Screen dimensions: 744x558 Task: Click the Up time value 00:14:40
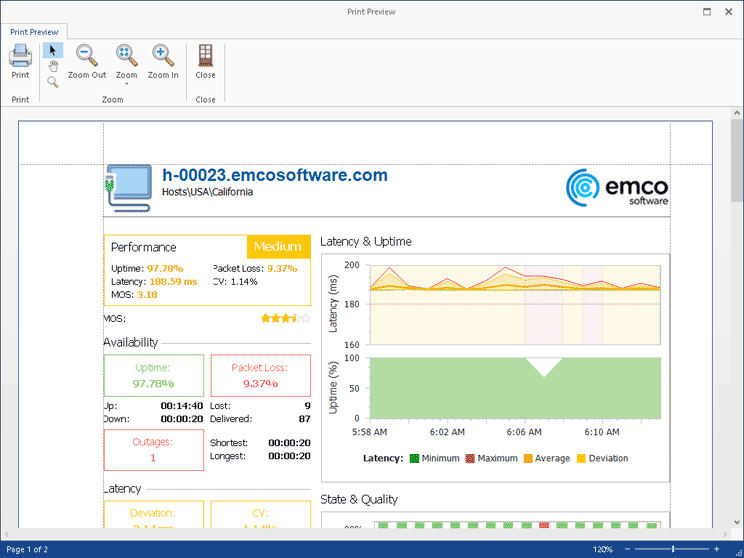[182, 406]
